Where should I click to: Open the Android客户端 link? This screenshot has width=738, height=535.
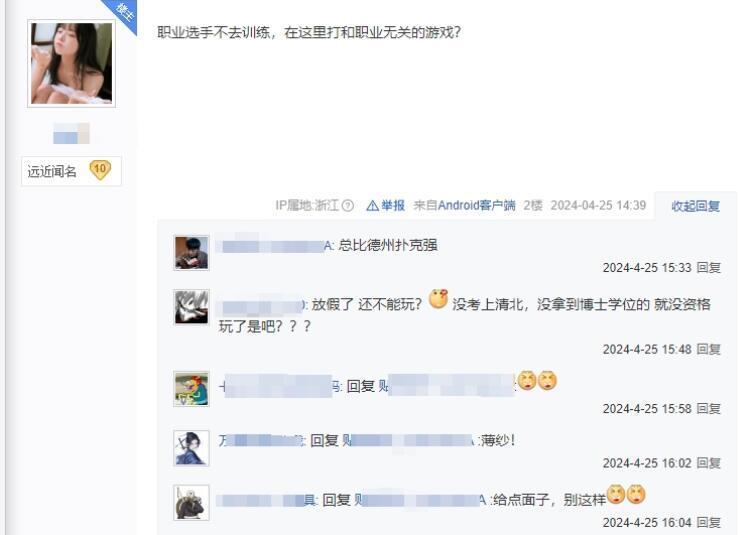pyautogui.click(x=476, y=206)
